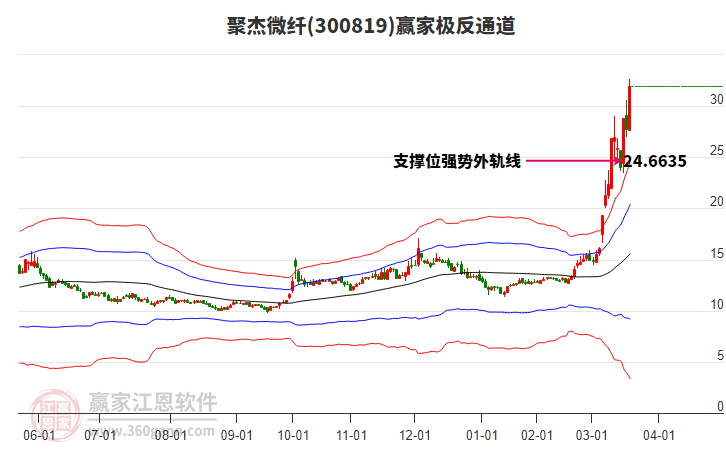Click the latest tall red candlestick at peak
726x450 pixels.
(x=629, y=106)
